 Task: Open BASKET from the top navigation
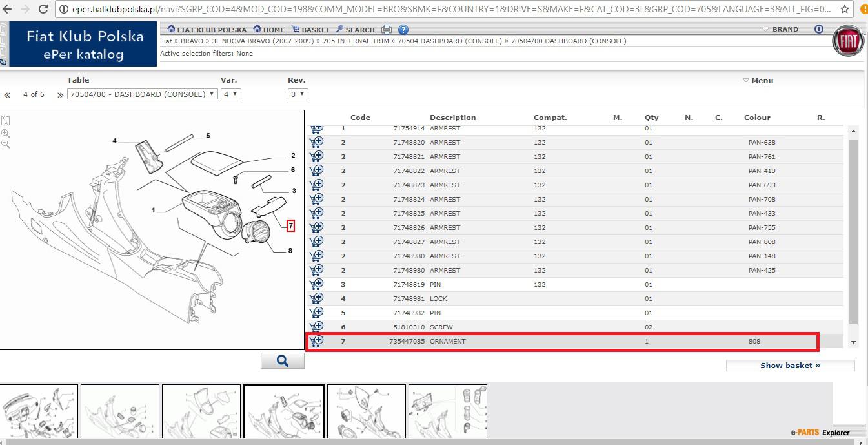[310, 30]
